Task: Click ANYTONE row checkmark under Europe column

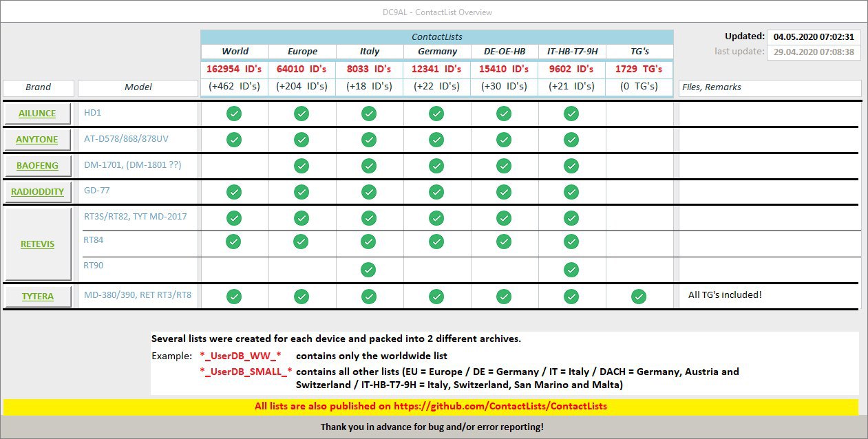Action: click(301, 140)
